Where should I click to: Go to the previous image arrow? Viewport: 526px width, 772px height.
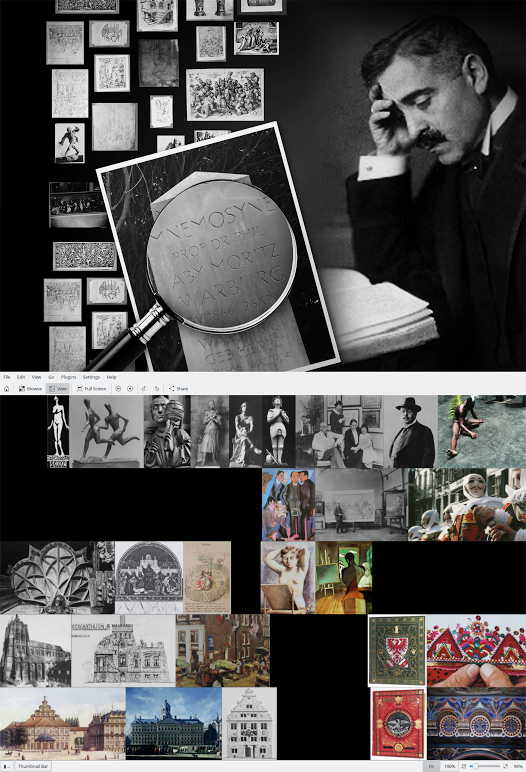pos(118,389)
